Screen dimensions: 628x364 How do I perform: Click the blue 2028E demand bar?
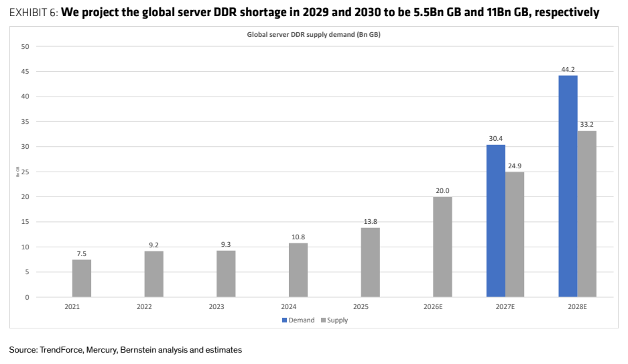tap(568, 186)
